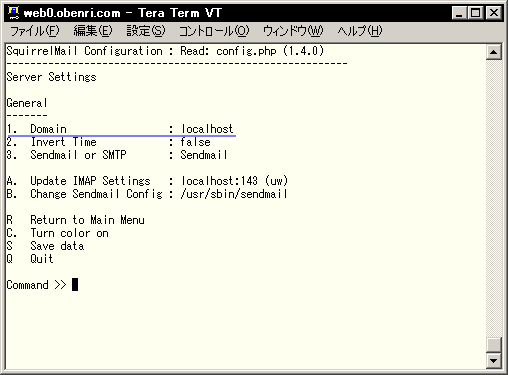Click the "B. Change Sendmail Config" line

point(147,194)
